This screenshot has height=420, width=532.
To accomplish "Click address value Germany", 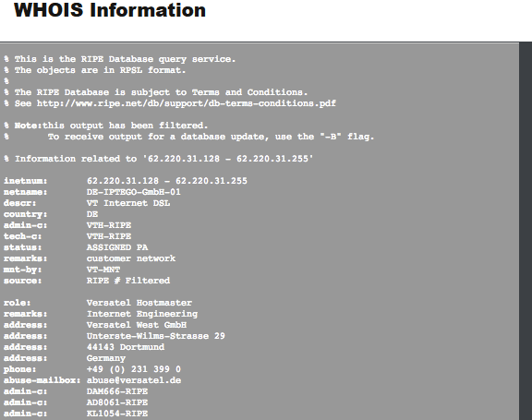I will tap(106, 358).
